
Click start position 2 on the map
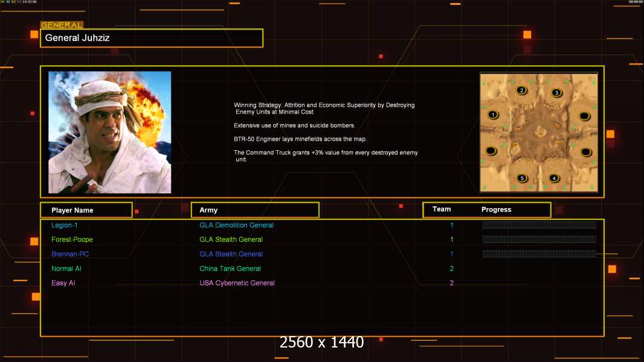(522, 91)
